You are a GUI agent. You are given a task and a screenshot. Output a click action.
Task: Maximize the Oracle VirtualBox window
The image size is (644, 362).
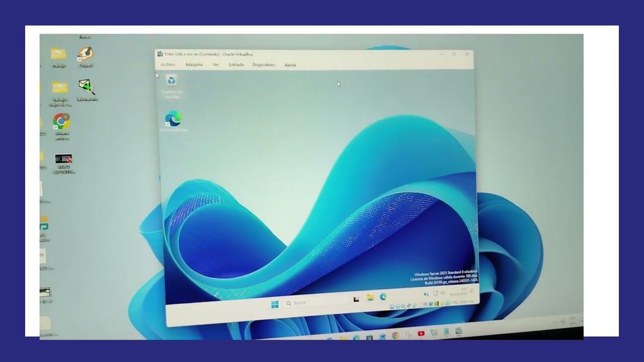pos(454,54)
